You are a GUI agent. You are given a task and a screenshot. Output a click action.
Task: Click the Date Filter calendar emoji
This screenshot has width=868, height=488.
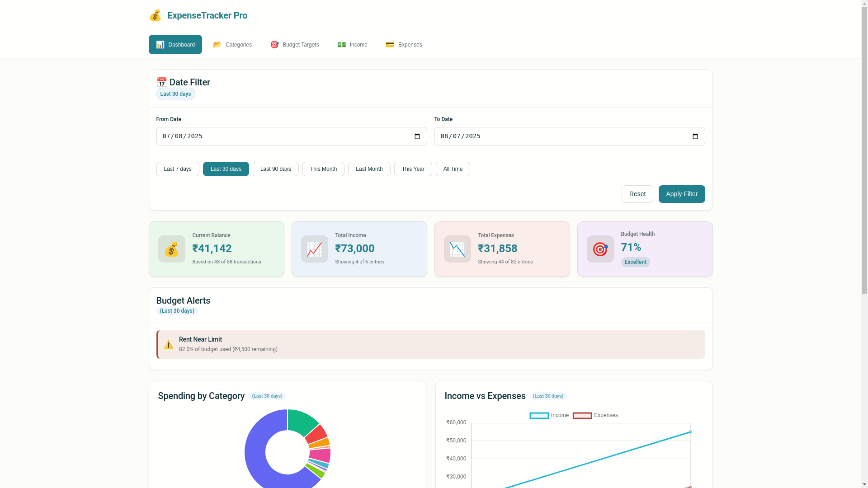pos(162,82)
